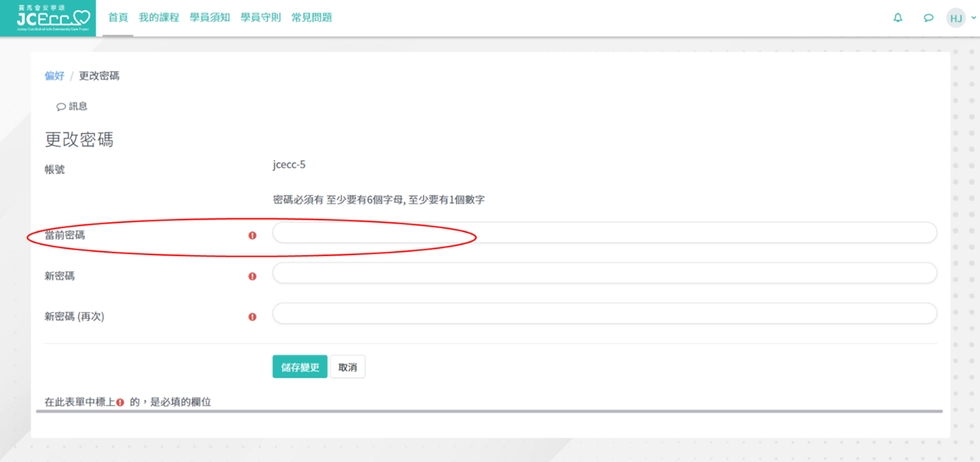
Task: Go to the 首頁 tab
Action: tap(118, 18)
